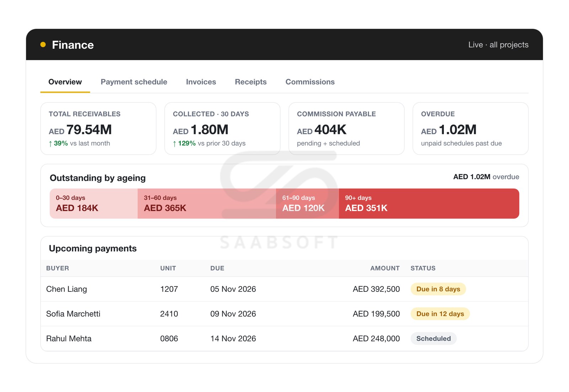Click amount AED 199,500
This screenshot has width=569, height=392.
(376, 314)
